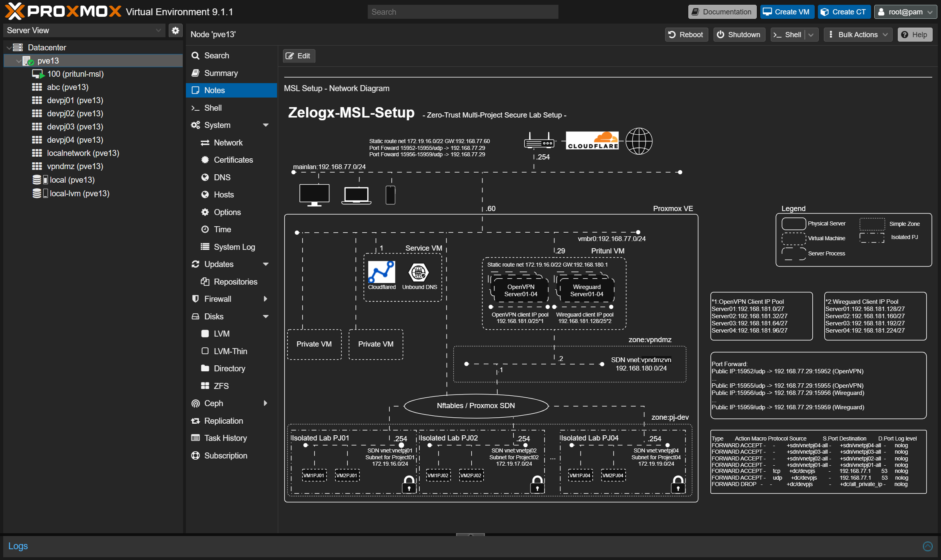Open the Certificates menu item
This screenshot has height=560, width=941.
click(233, 160)
